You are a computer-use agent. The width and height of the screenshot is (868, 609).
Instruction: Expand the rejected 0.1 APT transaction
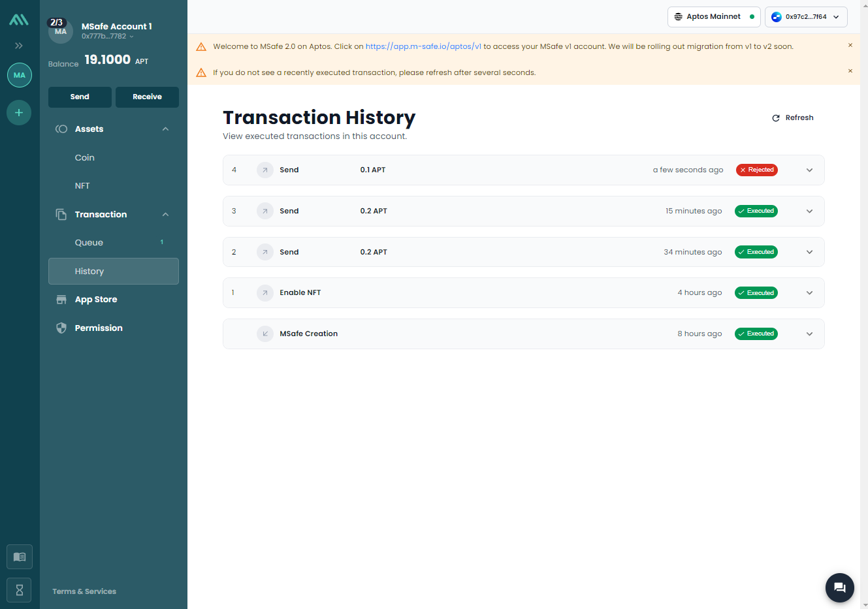(x=809, y=170)
